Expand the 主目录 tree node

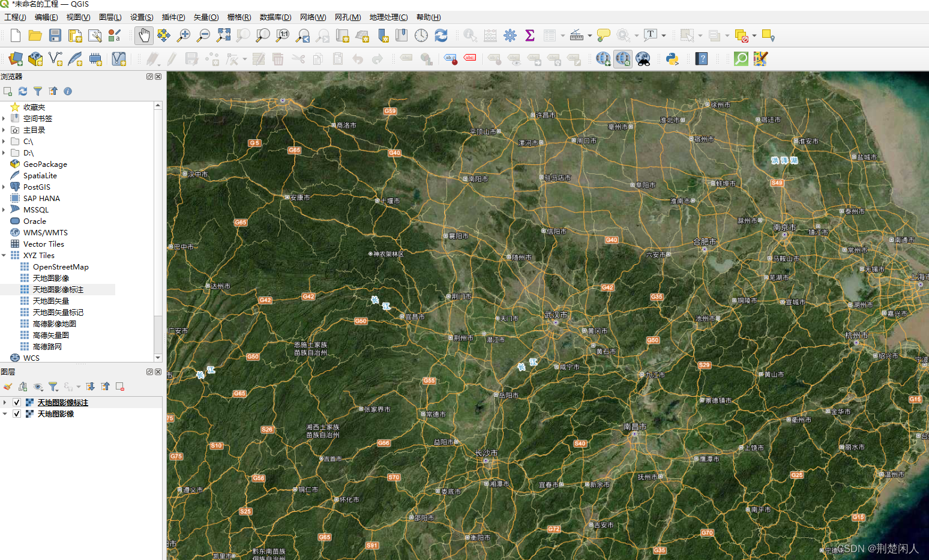4,130
